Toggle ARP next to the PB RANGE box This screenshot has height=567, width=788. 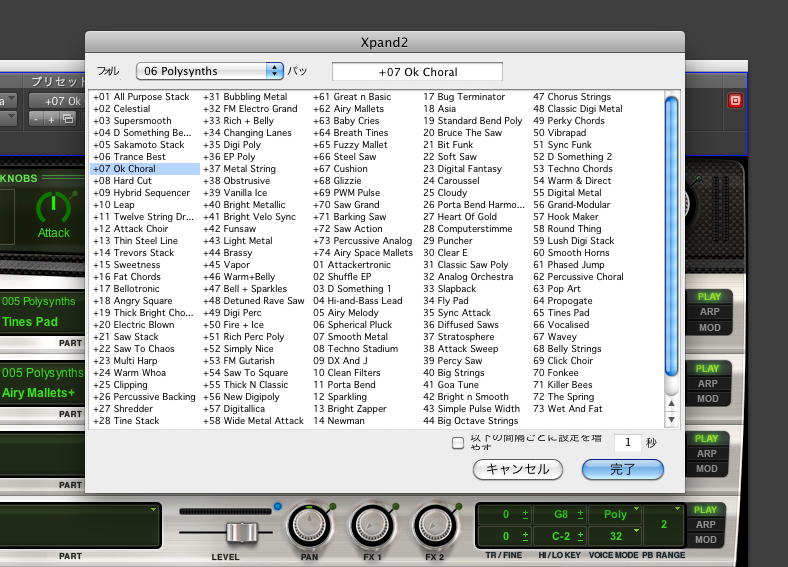click(706, 524)
